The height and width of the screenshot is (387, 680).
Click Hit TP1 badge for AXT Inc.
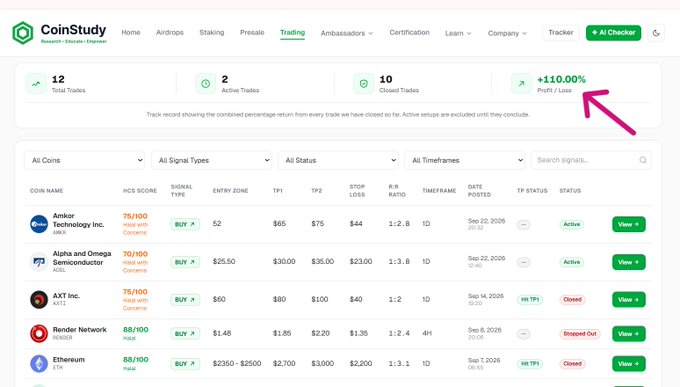pyautogui.click(x=530, y=300)
